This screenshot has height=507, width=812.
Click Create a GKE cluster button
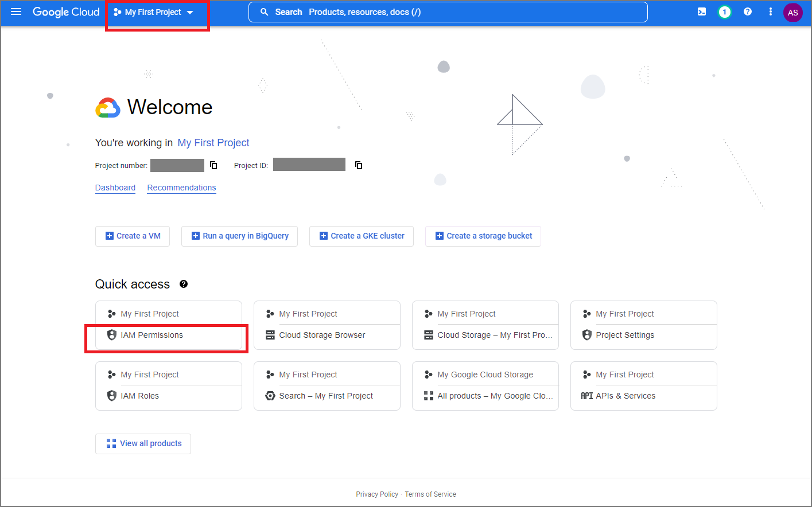tap(362, 236)
